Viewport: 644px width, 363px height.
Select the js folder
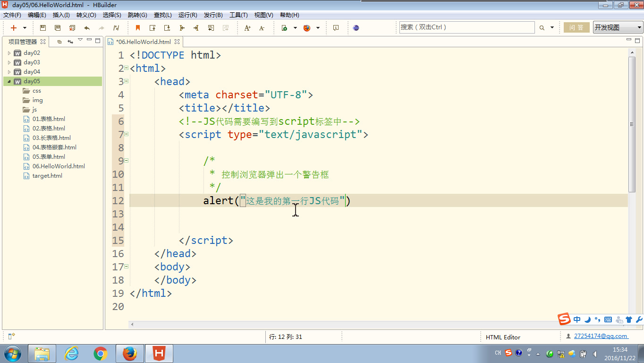point(34,110)
